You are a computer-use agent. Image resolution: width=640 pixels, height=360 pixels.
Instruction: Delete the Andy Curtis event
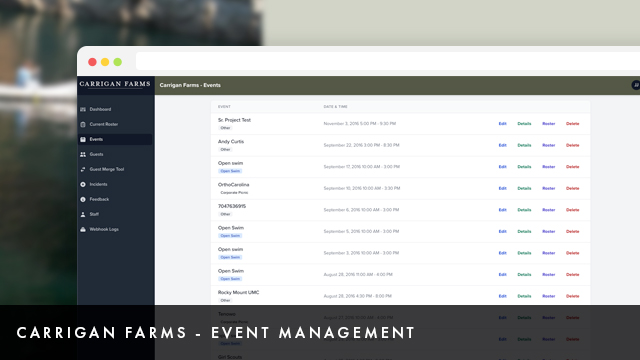click(573, 145)
